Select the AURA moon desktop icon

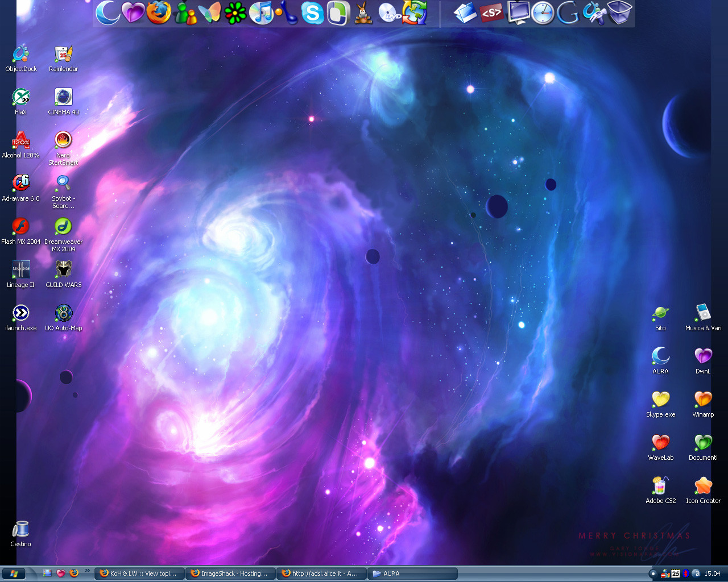(661, 361)
